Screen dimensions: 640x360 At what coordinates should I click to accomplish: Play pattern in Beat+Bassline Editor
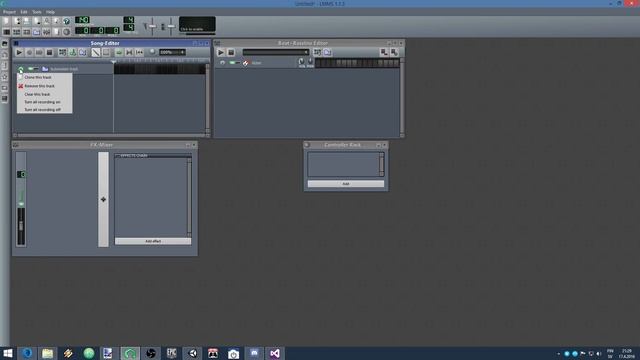point(220,52)
